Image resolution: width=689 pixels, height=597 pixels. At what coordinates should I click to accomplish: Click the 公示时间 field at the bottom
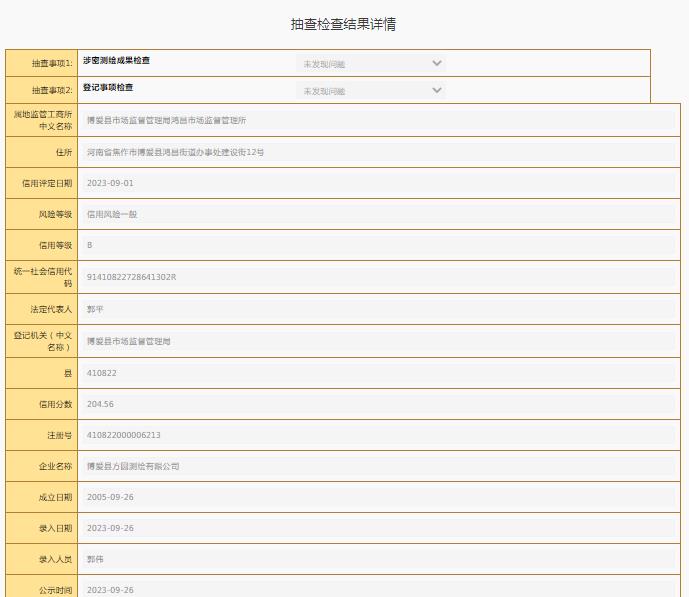tap(378, 589)
